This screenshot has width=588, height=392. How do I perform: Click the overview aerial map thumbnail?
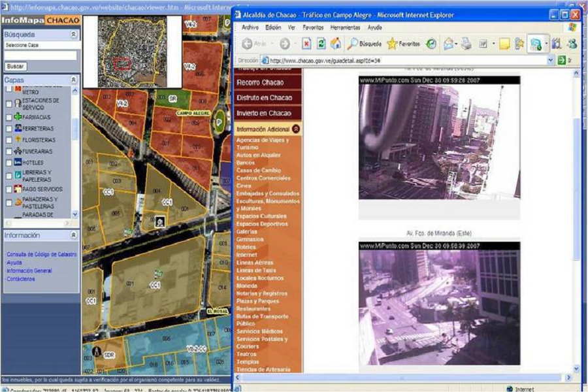click(133, 52)
